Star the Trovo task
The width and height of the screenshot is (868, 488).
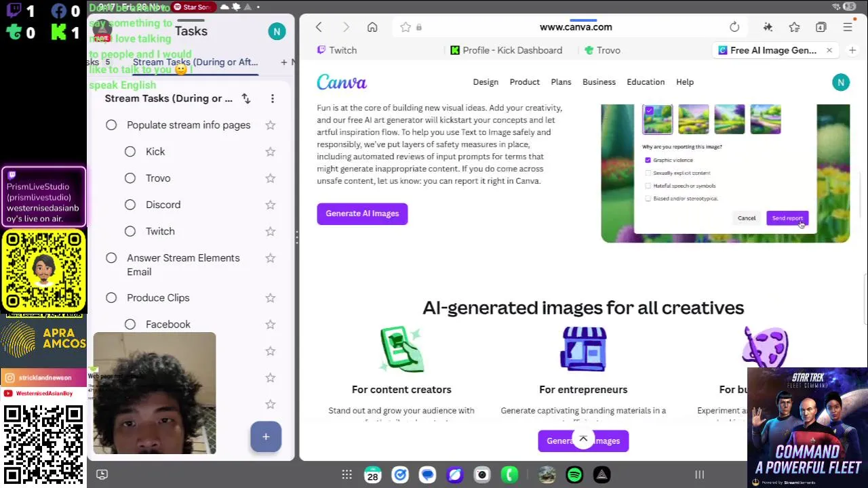pyautogui.click(x=271, y=178)
